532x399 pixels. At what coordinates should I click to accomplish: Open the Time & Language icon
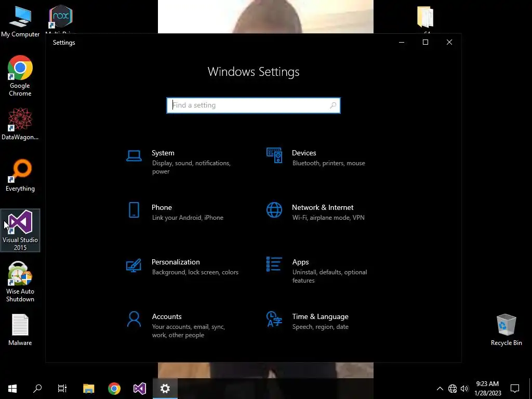coord(274,319)
